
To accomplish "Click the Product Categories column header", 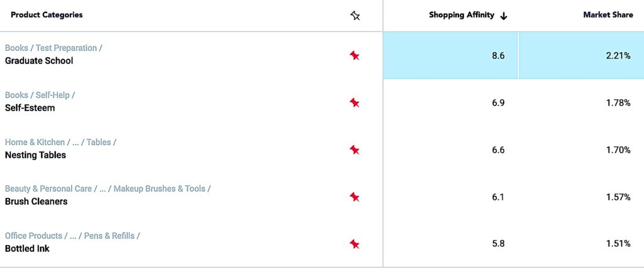I will click(47, 15).
